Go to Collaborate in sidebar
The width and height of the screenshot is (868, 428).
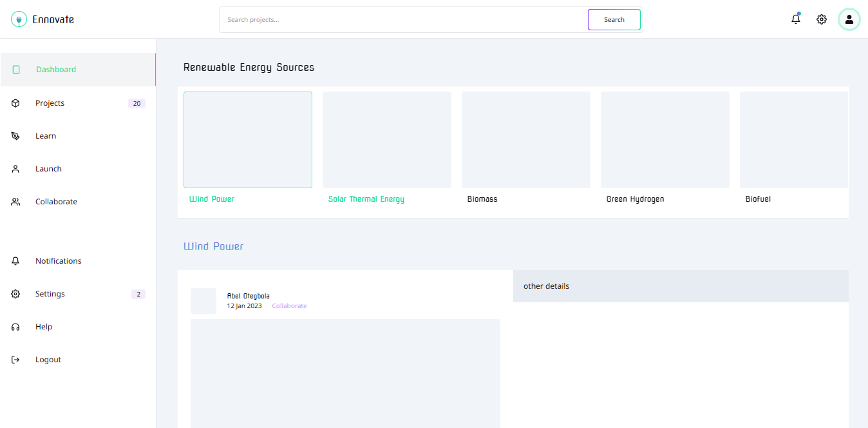[x=56, y=202]
